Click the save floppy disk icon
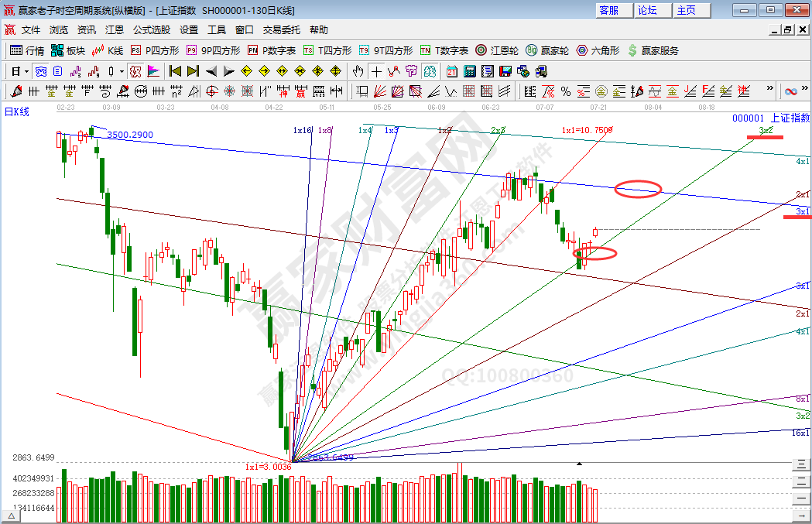The height and width of the screenshot is (524, 812). coord(505,71)
